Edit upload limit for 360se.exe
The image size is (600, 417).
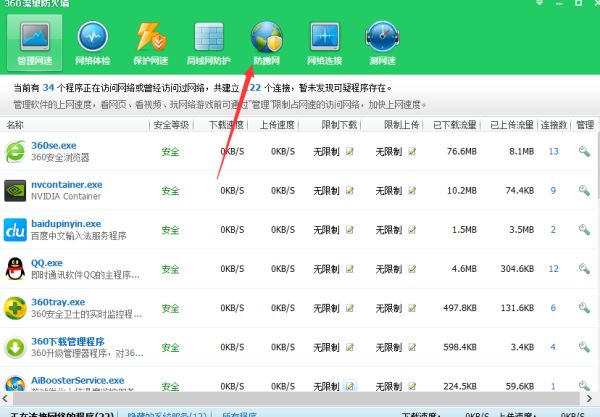point(412,151)
